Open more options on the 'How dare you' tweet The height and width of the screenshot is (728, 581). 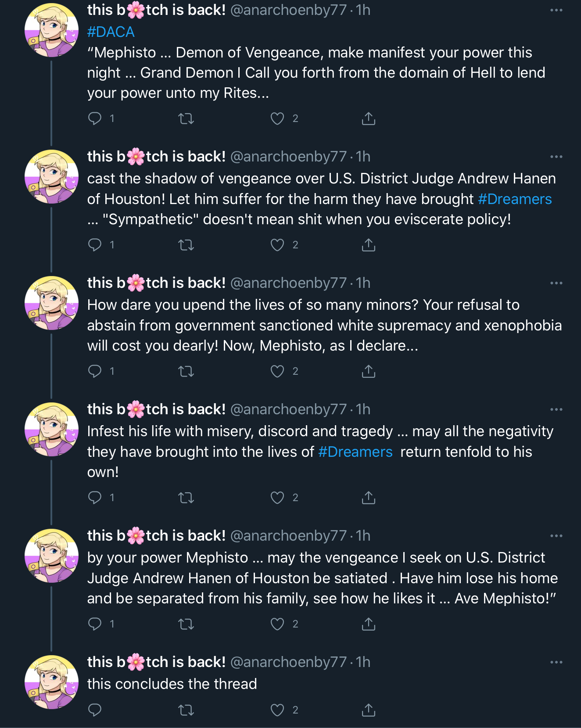coord(556,283)
